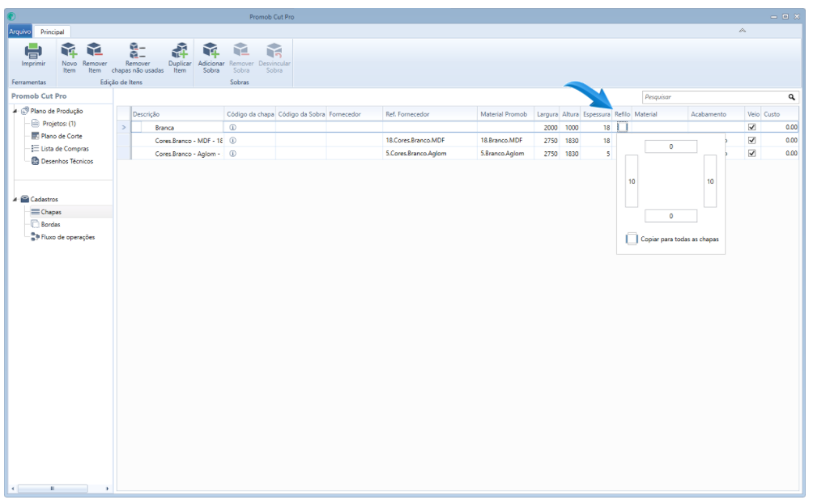813x504 pixels.
Task: Click Remover chapas não usadas icon
Action: tap(138, 52)
